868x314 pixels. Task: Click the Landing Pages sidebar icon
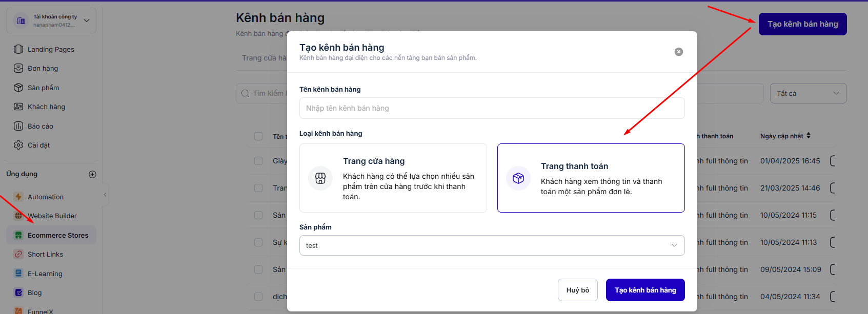[18, 49]
